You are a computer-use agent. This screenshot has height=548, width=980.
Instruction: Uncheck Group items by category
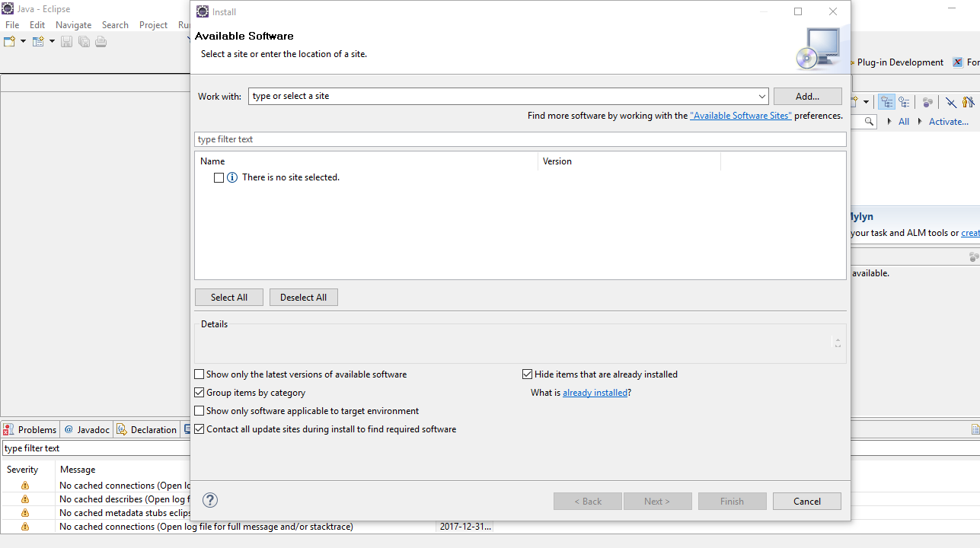pyautogui.click(x=200, y=393)
